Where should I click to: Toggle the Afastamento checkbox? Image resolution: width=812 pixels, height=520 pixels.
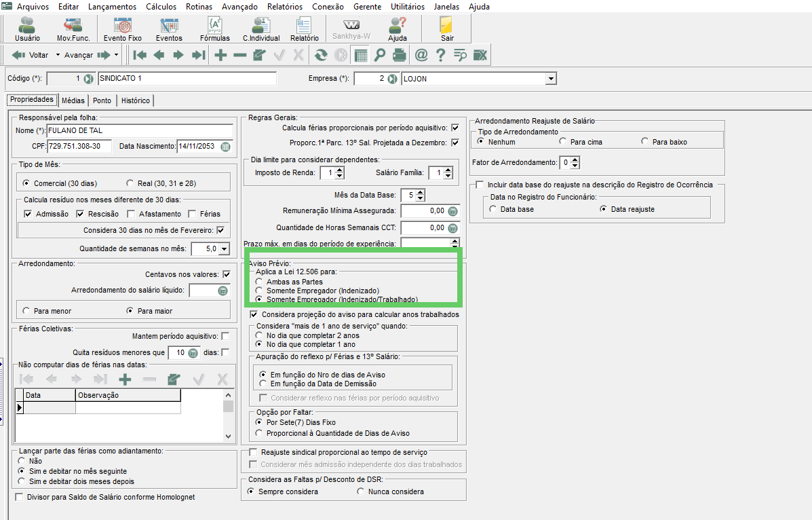tap(131, 214)
